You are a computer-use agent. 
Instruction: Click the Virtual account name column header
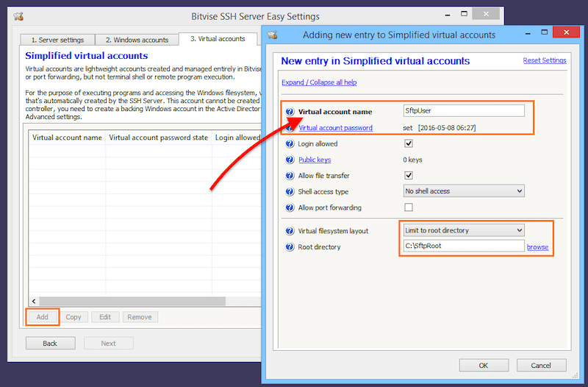click(67, 138)
